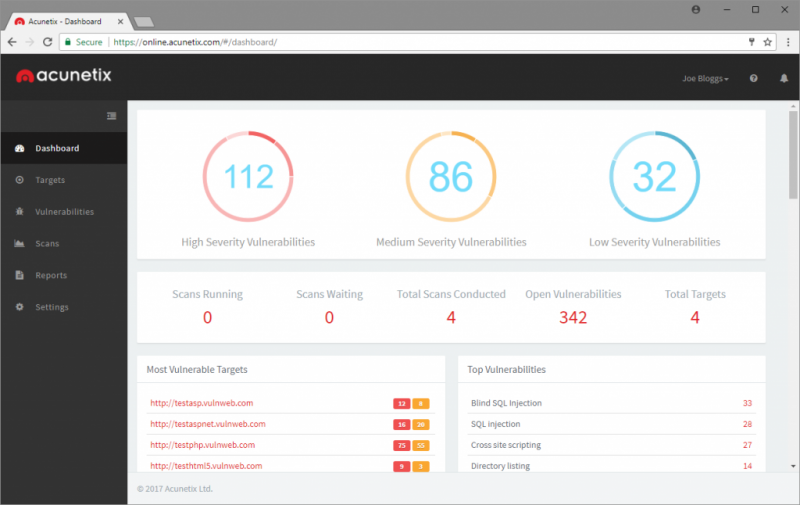The image size is (800, 505).
Task: Open Settings in the sidebar
Action: pyautogui.click(x=64, y=307)
